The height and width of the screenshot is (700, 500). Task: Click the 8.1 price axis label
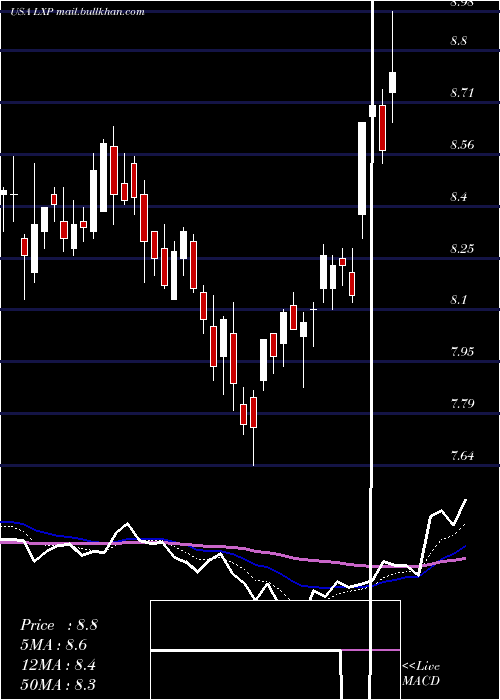pos(459,300)
